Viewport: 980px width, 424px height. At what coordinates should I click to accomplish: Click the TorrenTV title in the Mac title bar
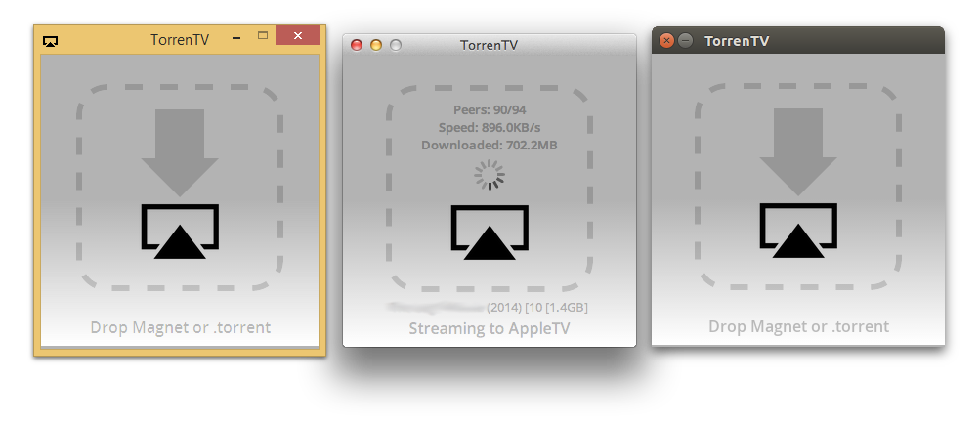(489, 45)
